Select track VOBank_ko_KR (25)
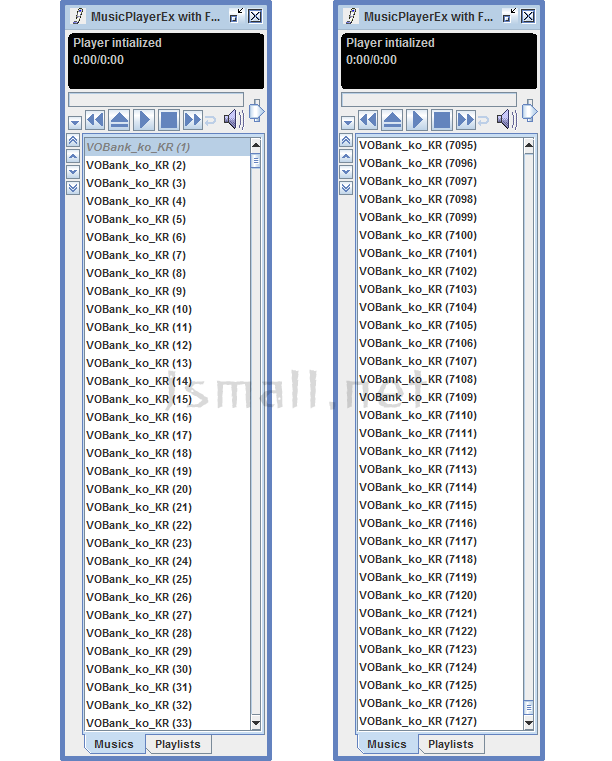 click(167, 579)
